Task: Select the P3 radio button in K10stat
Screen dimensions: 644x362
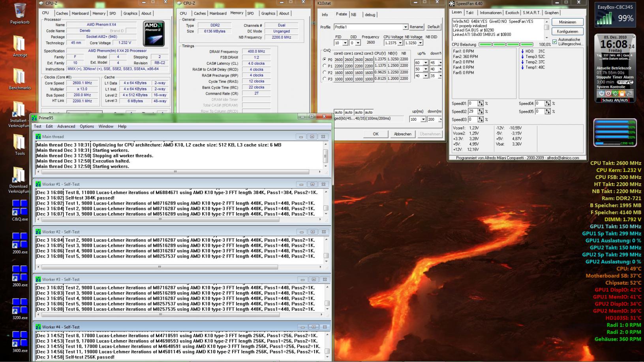Action: pyautogui.click(x=325, y=79)
